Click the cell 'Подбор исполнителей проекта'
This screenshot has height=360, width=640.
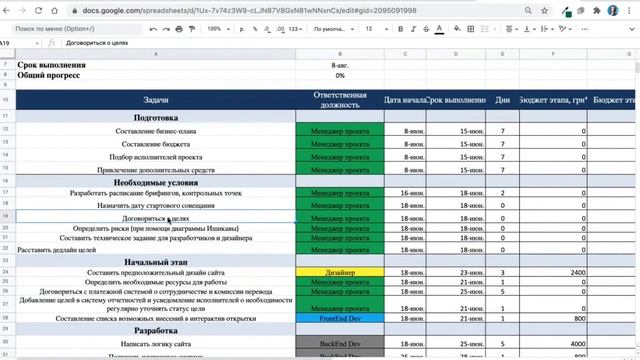(x=156, y=157)
